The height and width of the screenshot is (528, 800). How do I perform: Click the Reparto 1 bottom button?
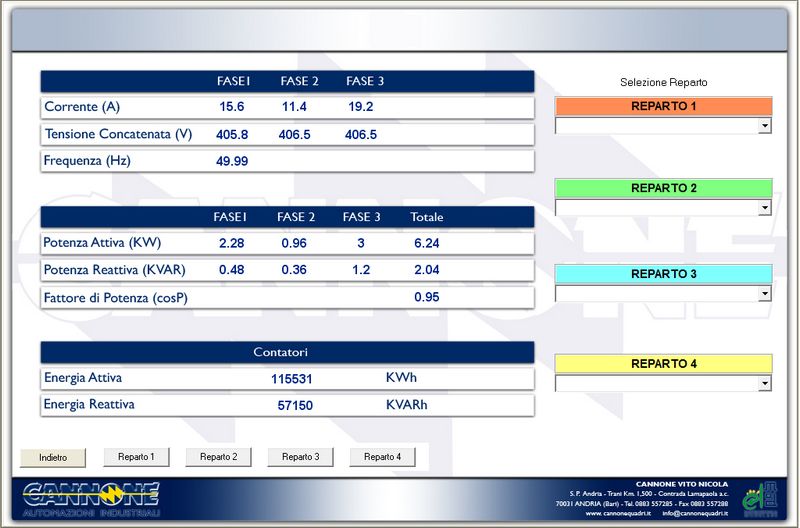point(136,457)
